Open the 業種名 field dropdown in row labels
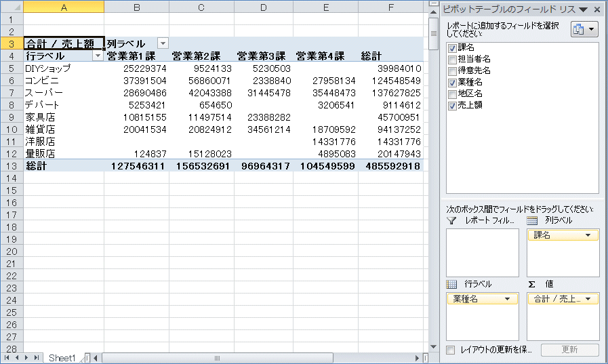608x364 pixels. [507, 299]
